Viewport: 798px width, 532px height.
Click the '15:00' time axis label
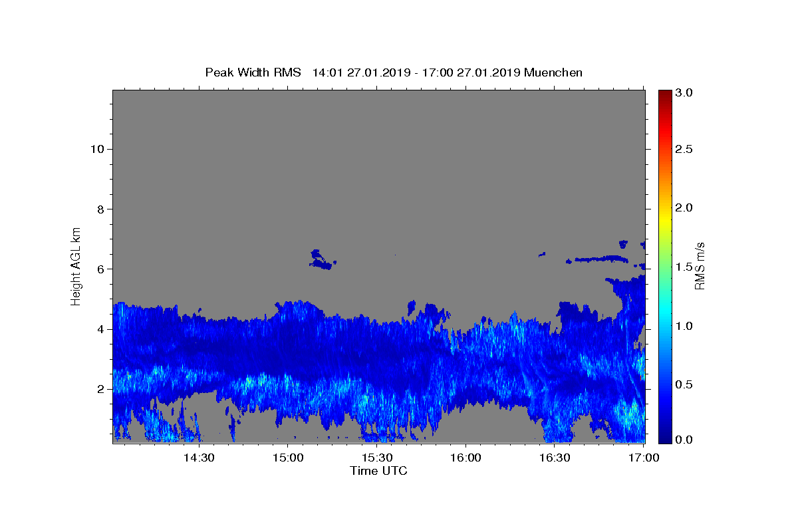tap(288, 458)
